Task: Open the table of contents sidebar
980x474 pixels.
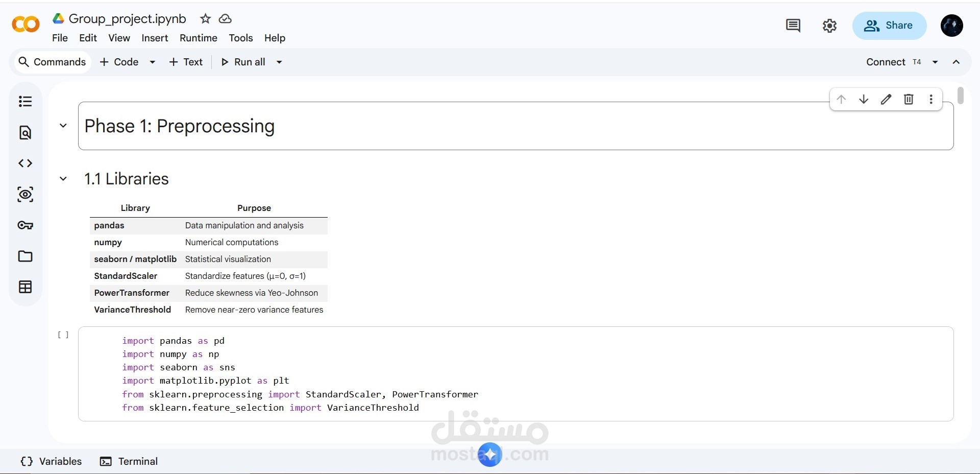Action: coord(25,101)
